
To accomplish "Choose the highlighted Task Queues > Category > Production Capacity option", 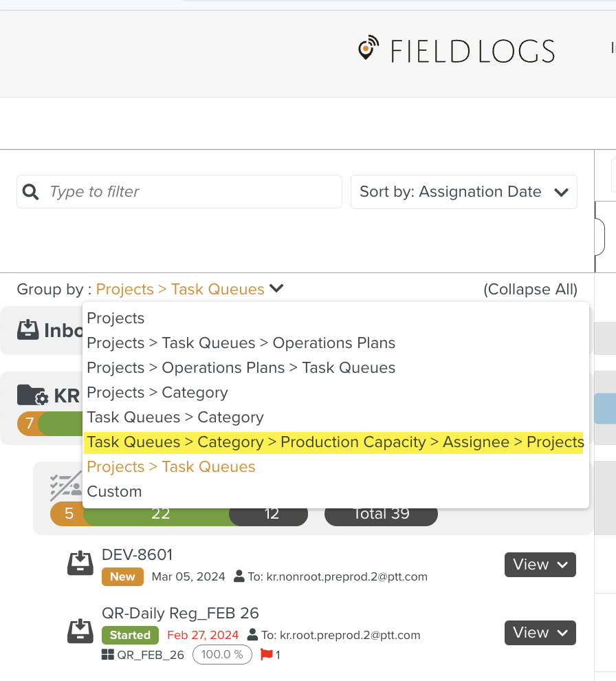I will [x=335, y=442].
